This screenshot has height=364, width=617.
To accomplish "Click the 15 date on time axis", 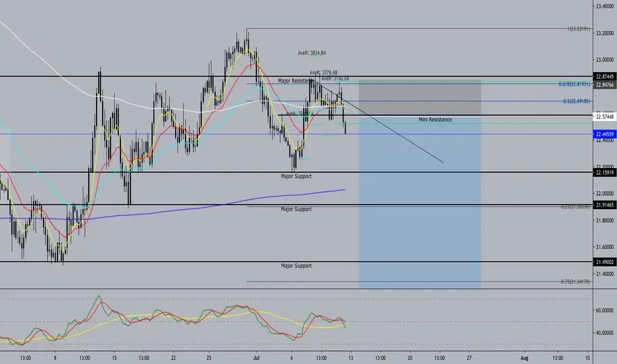I will 114,358.
